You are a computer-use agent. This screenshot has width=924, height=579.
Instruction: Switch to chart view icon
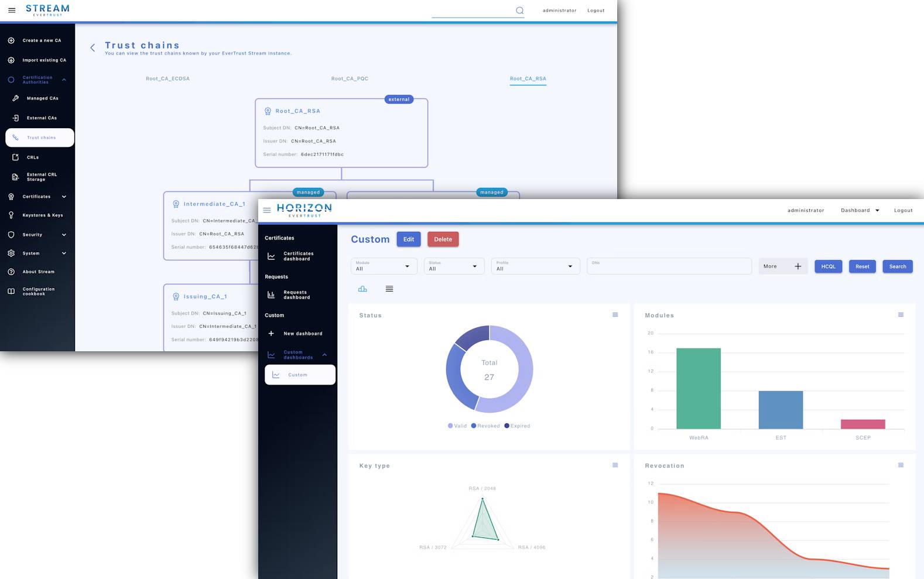point(362,289)
